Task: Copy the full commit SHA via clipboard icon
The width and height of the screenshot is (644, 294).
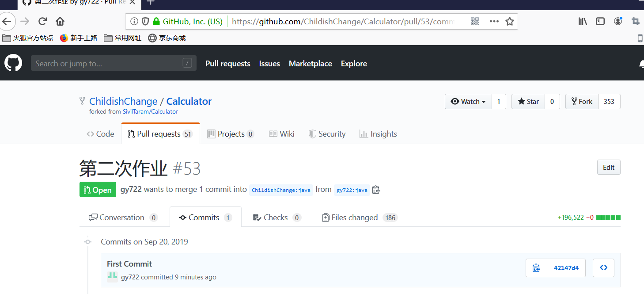Action: click(x=536, y=267)
